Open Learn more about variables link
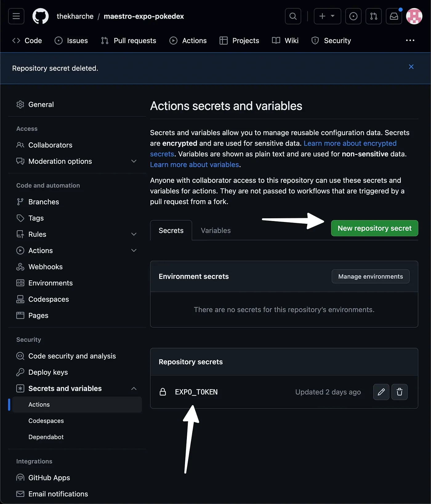The width and height of the screenshot is (431, 504). pyautogui.click(x=194, y=165)
